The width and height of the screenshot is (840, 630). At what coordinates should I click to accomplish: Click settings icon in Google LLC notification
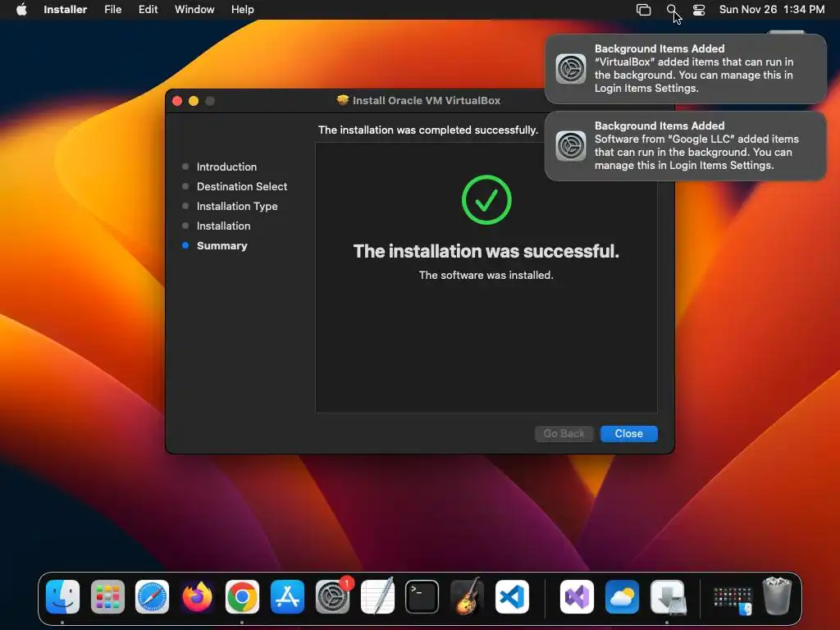(x=571, y=146)
